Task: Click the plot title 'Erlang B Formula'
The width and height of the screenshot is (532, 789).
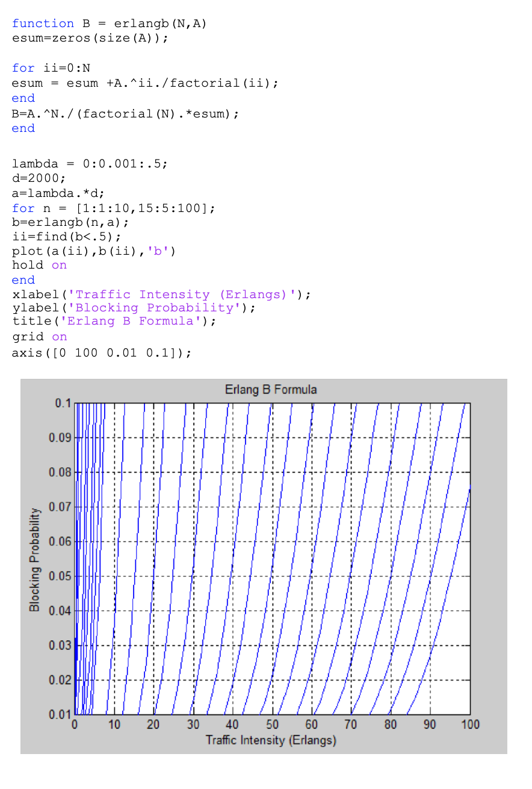Action: [x=271, y=390]
